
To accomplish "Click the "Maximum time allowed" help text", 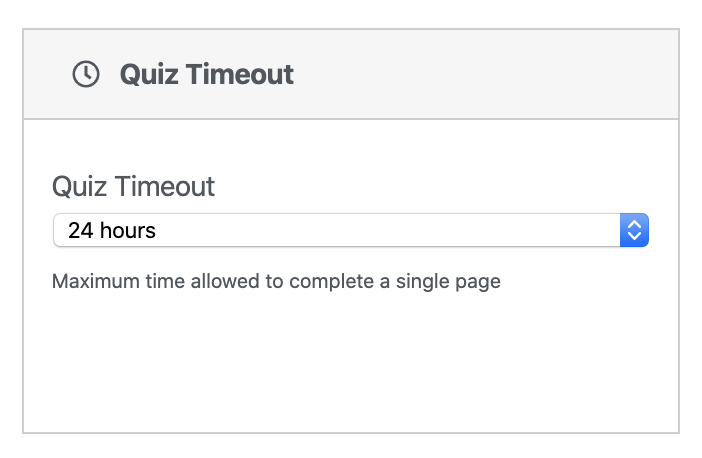I will pos(275,281).
